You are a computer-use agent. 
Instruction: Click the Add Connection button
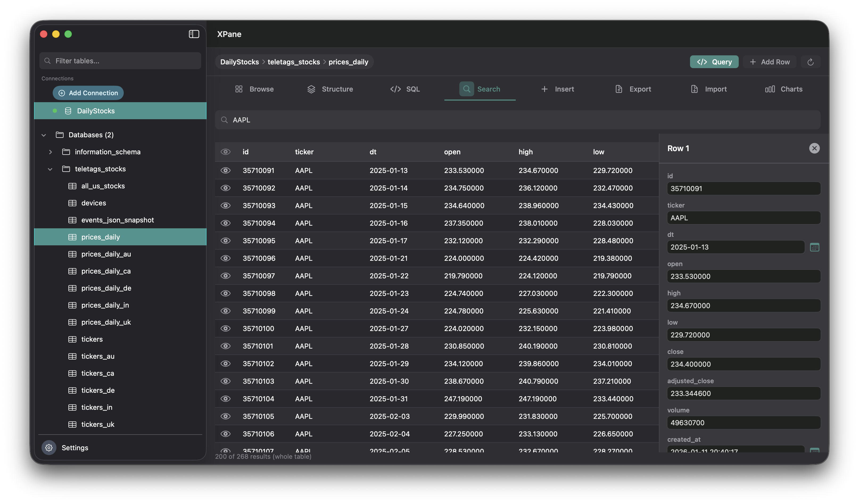coord(88,93)
